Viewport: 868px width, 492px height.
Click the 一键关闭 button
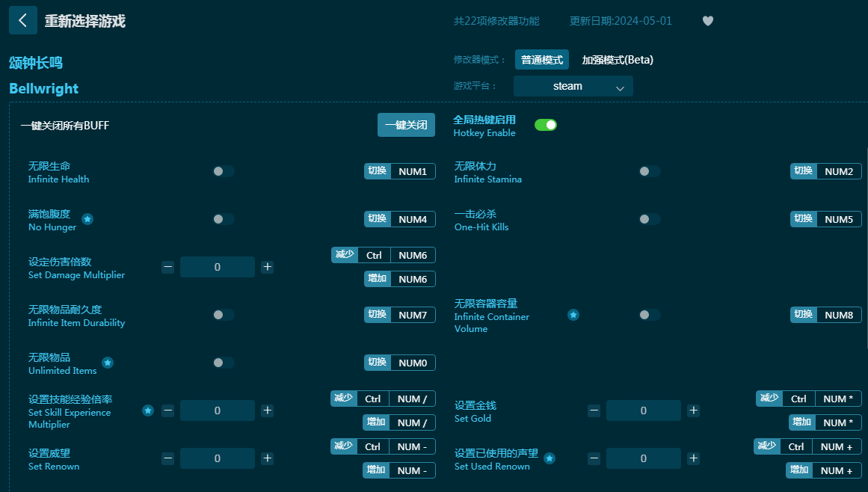pos(406,125)
